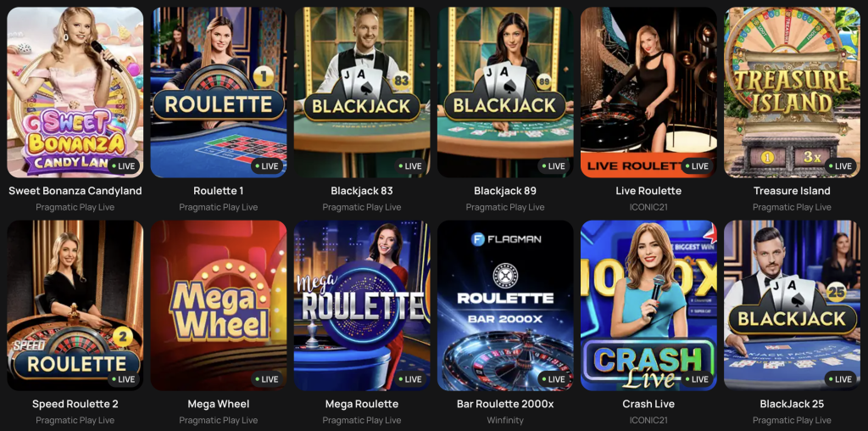The height and width of the screenshot is (431, 868).
Task: Launch the Crash Live game thumbnail
Action: coord(648,305)
